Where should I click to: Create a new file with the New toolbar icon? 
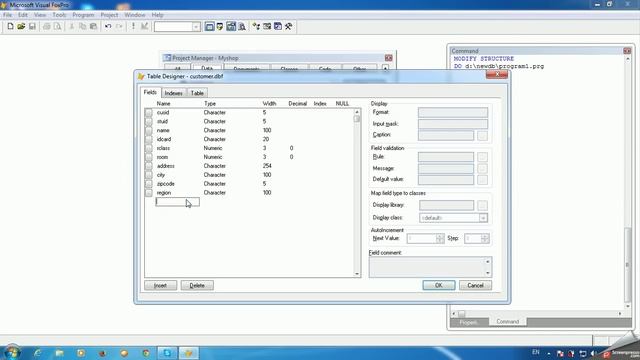click(x=10, y=27)
